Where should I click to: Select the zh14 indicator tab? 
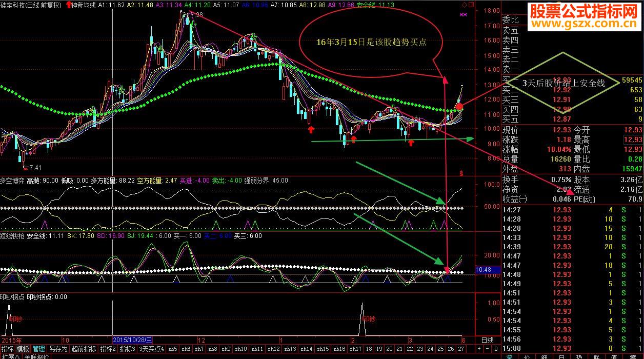coord(307,349)
